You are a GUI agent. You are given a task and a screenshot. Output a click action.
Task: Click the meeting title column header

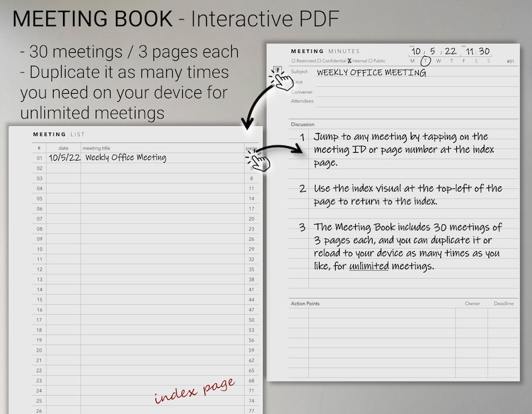click(x=96, y=148)
